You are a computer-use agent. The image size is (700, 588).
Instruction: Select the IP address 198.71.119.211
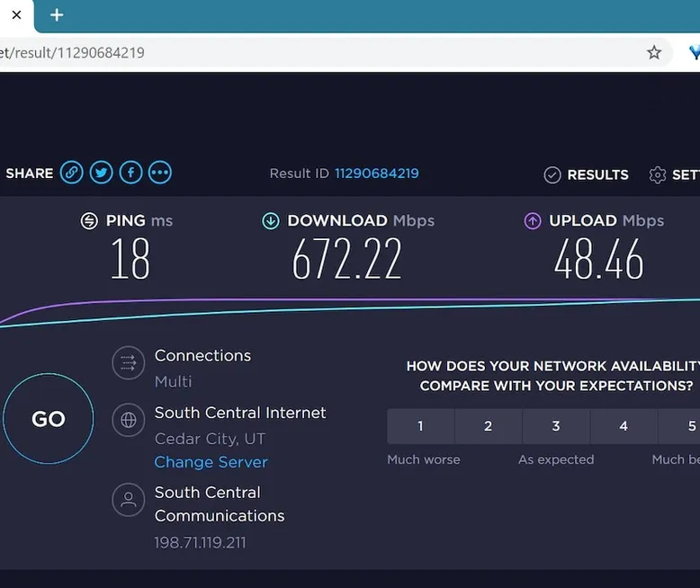pos(200,542)
